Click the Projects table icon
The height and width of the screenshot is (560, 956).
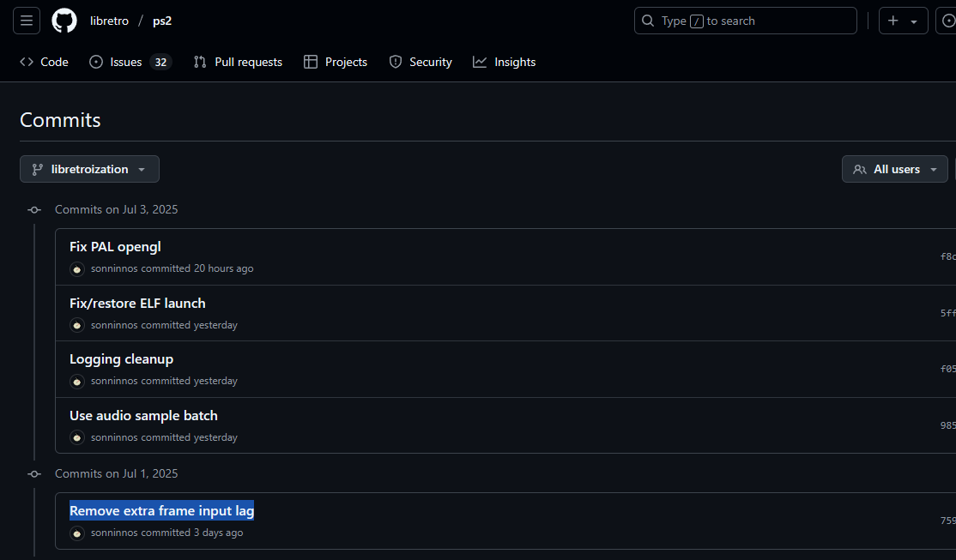pyautogui.click(x=311, y=62)
